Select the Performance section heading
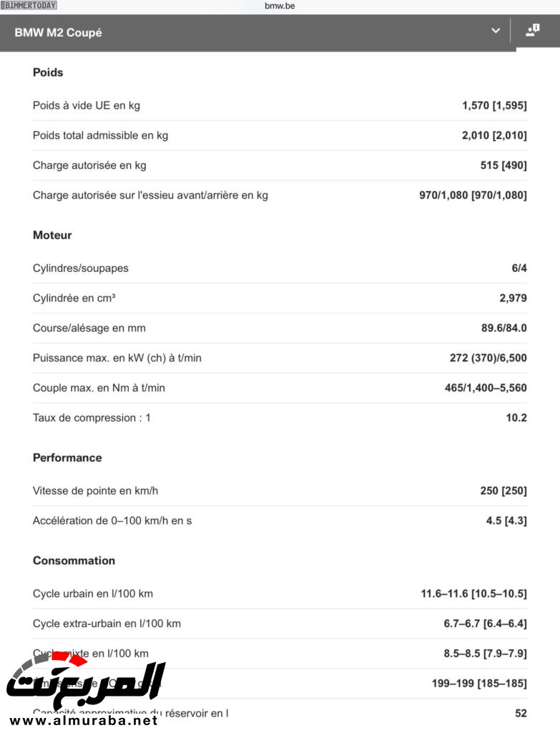Image resolution: width=560 pixels, height=733 pixels. [x=67, y=457]
